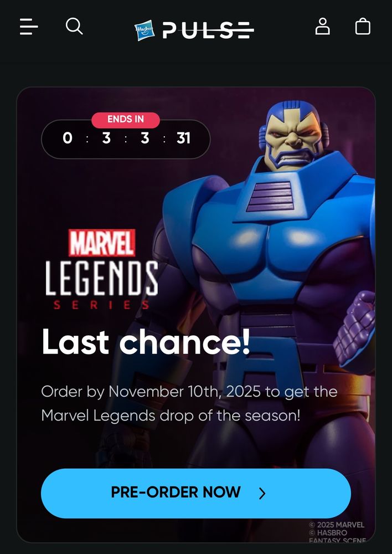Click the PULSE wordmark in header

tap(208, 30)
